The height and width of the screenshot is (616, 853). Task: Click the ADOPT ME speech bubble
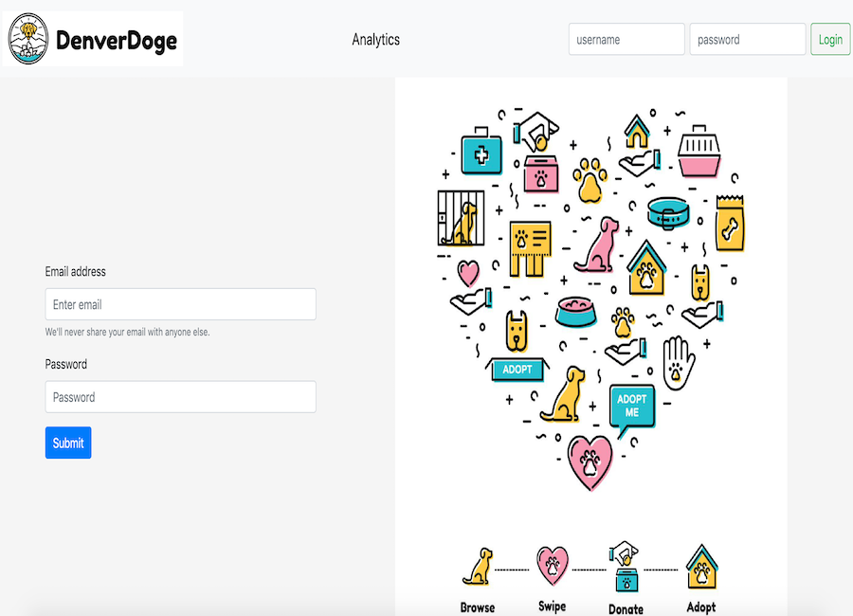coord(632,408)
